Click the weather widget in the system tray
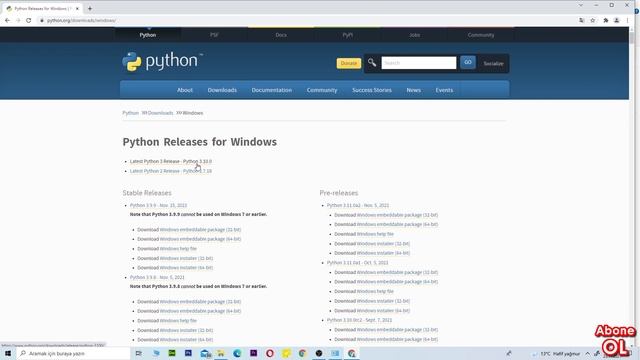This screenshot has height=360, width=640. (556, 353)
